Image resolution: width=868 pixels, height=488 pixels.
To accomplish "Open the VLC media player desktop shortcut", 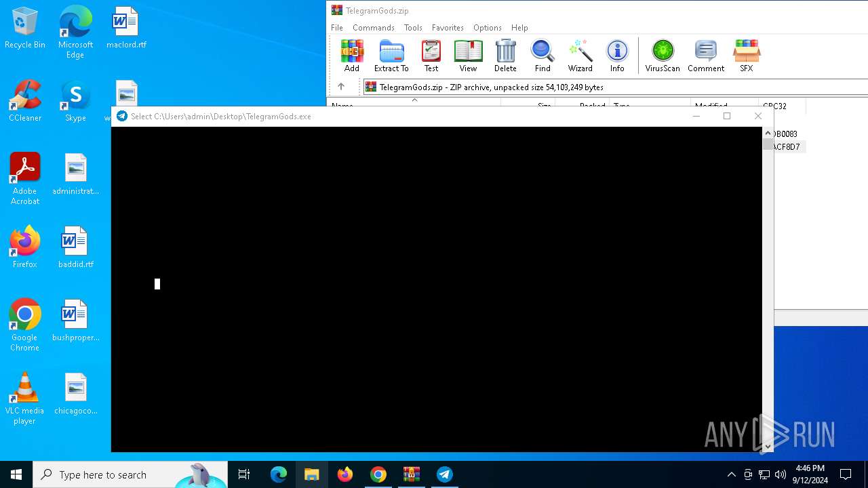I will 25,399.
